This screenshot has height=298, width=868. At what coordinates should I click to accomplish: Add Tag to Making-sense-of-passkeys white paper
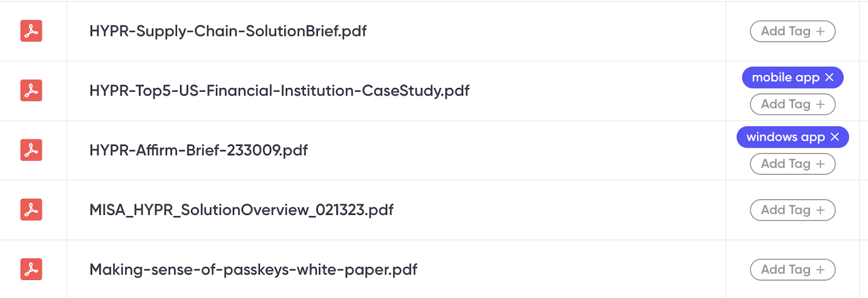pyautogui.click(x=793, y=270)
